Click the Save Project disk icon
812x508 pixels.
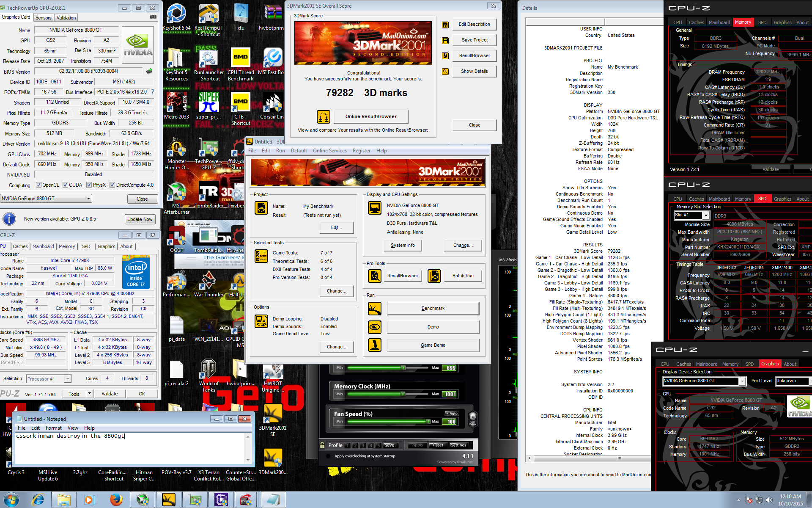[445, 40]
